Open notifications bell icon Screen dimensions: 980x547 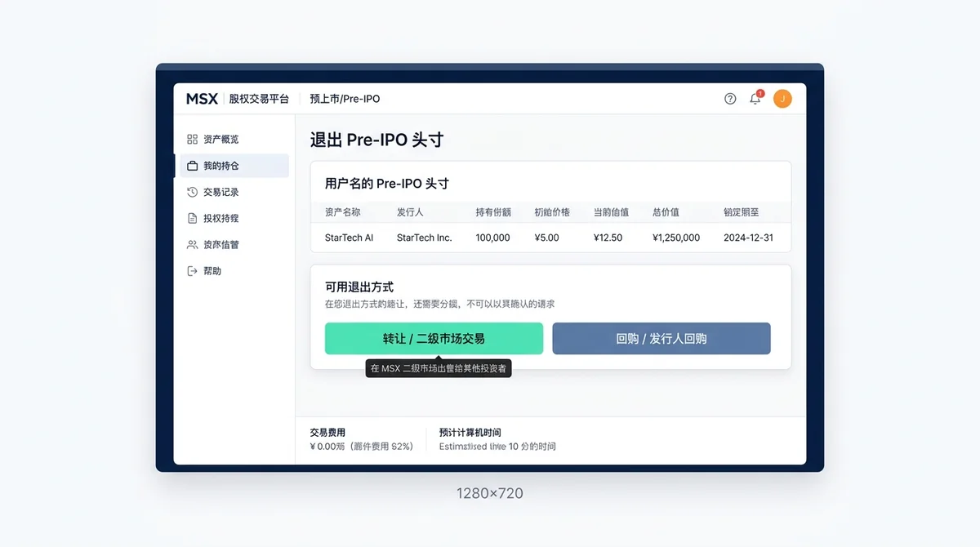coord(755,99)
